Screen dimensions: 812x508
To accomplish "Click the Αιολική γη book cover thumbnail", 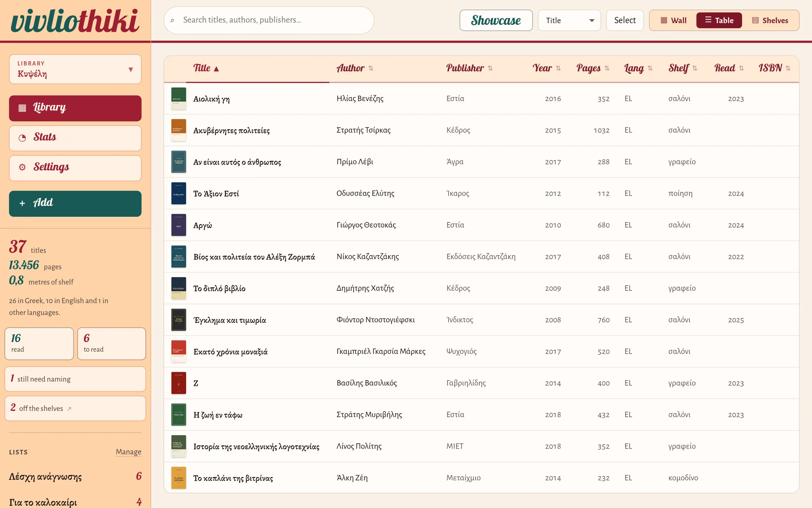I will tap(179, 99).
